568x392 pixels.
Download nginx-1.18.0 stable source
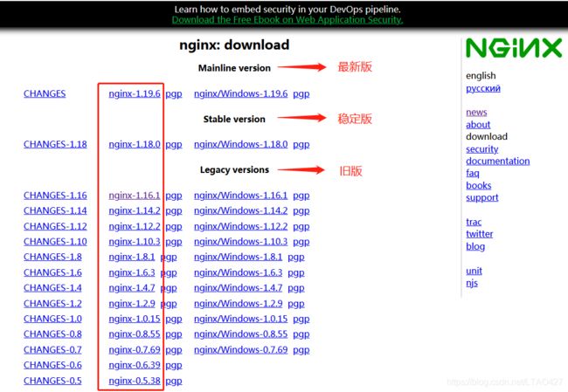pos(135,144)
